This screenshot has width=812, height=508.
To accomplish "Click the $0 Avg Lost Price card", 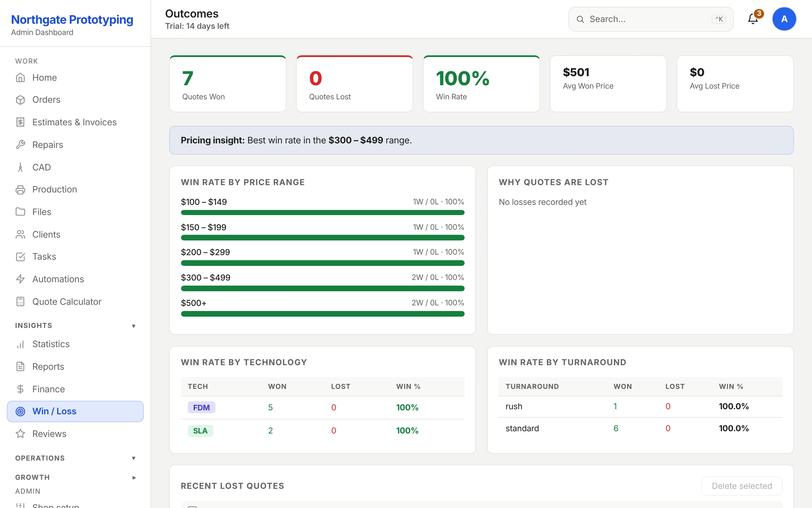I will [735, 84].
